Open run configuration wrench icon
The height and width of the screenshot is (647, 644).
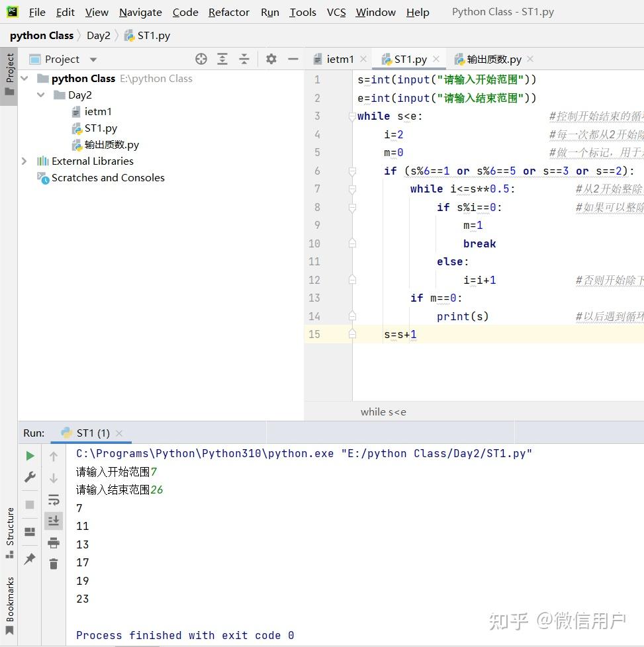[30, 478]
